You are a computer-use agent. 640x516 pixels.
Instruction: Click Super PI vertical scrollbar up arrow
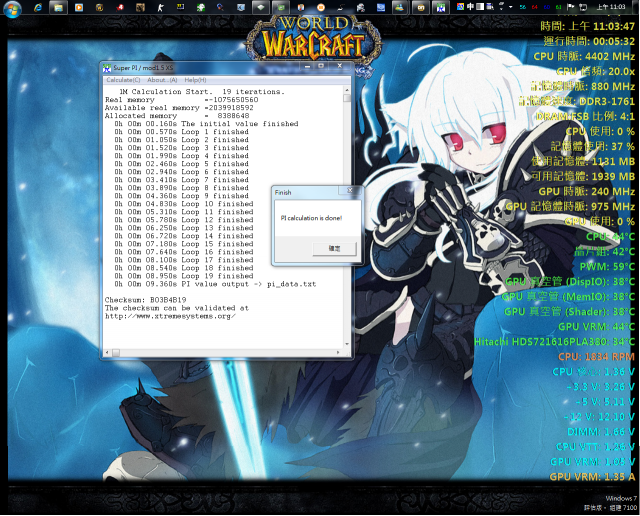coord(347,89)
